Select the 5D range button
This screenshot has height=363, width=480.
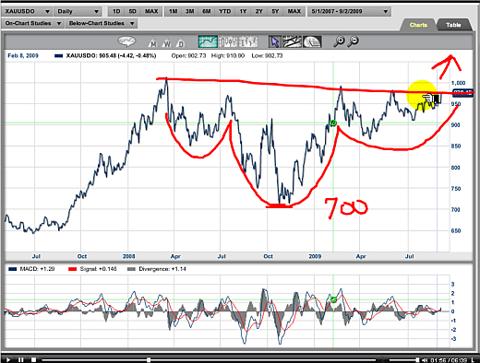(132, 11)
